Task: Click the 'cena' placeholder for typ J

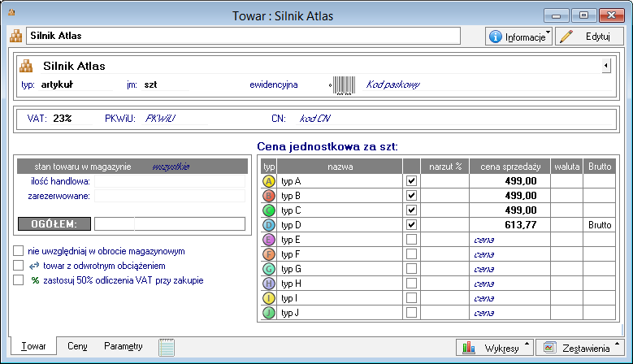Action: pyautogui.click(x=484, y=313)
